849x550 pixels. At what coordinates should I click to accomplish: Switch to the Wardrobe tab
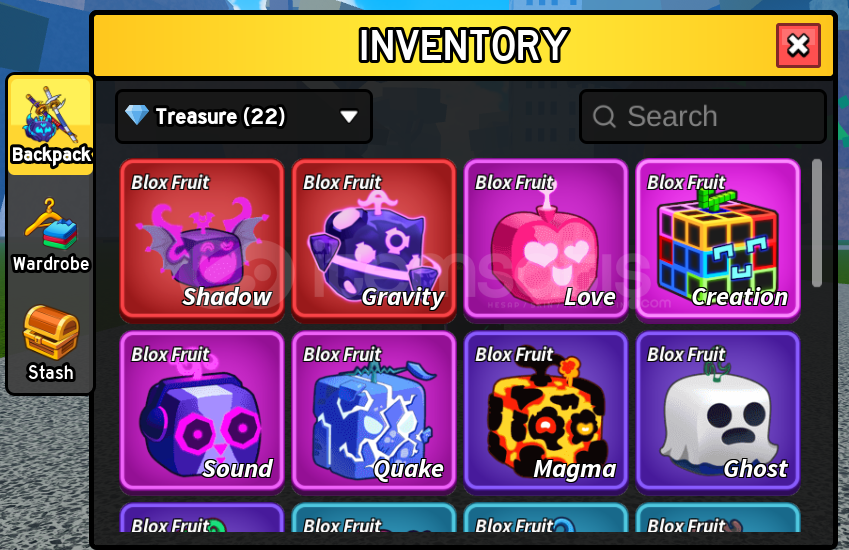(50, 235)
